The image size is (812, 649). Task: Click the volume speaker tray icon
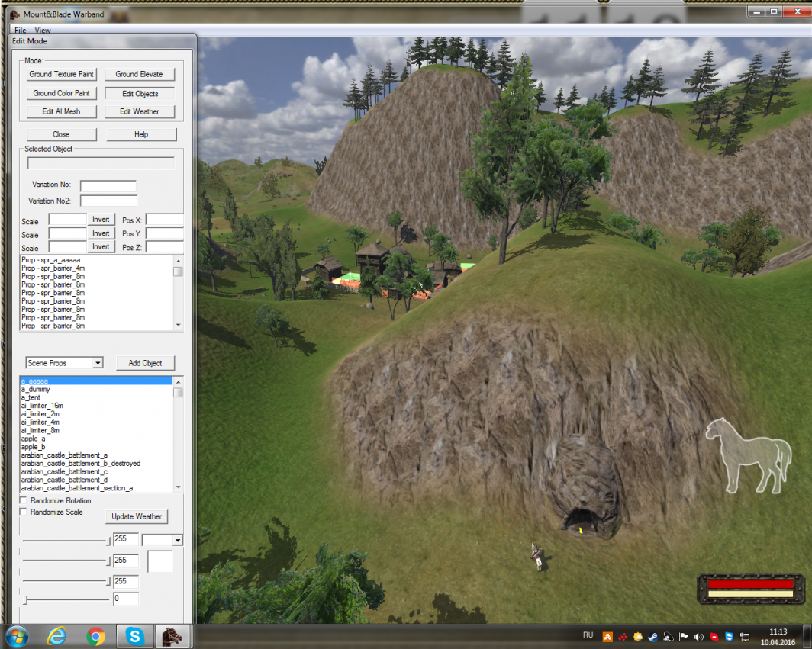click(x=699, y=636)
